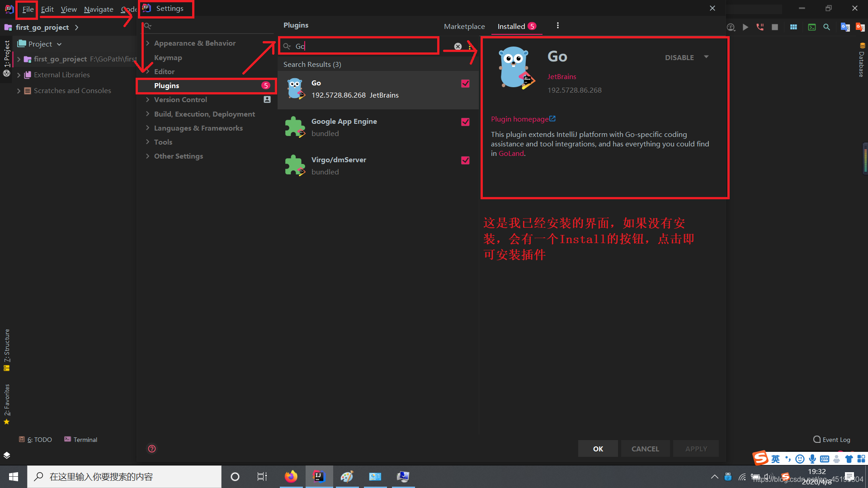Toggle the Virgo/dmServer plugin checkbox
This screenshot has width=868, height=488.
(x=465, y=160)
